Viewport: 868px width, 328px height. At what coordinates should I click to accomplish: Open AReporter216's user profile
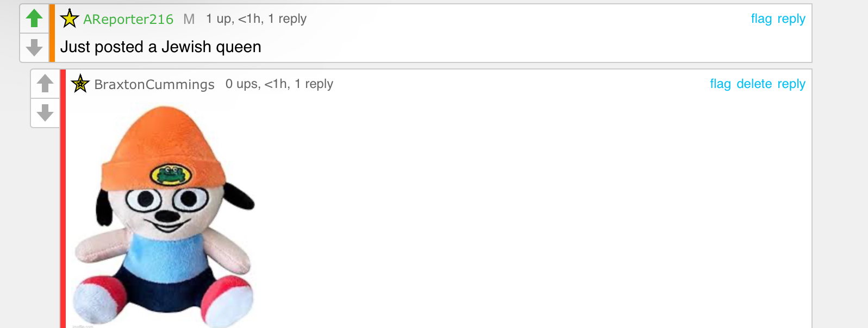[128, 19]
